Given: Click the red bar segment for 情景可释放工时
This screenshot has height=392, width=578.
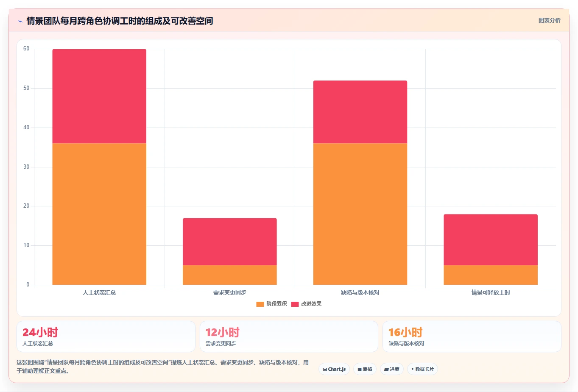Looking at the screenshot, I should (x=491, y=240).
